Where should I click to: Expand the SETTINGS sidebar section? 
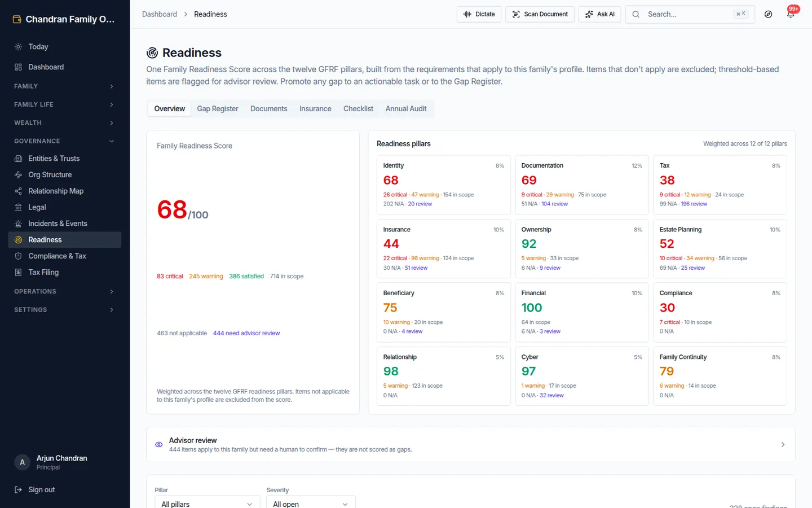point(64,310)
